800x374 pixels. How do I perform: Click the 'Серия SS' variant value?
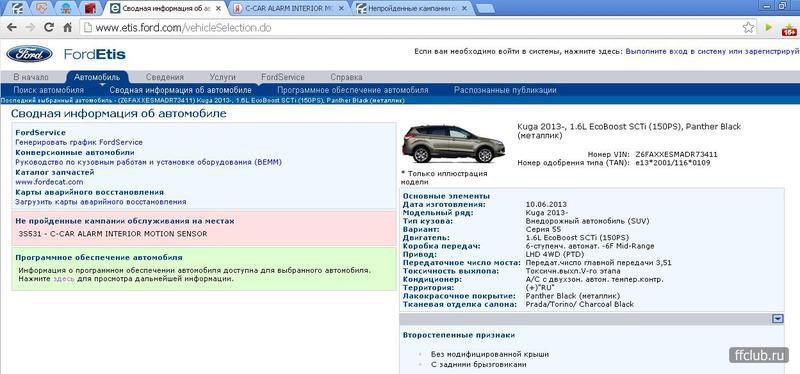[543, 229]
